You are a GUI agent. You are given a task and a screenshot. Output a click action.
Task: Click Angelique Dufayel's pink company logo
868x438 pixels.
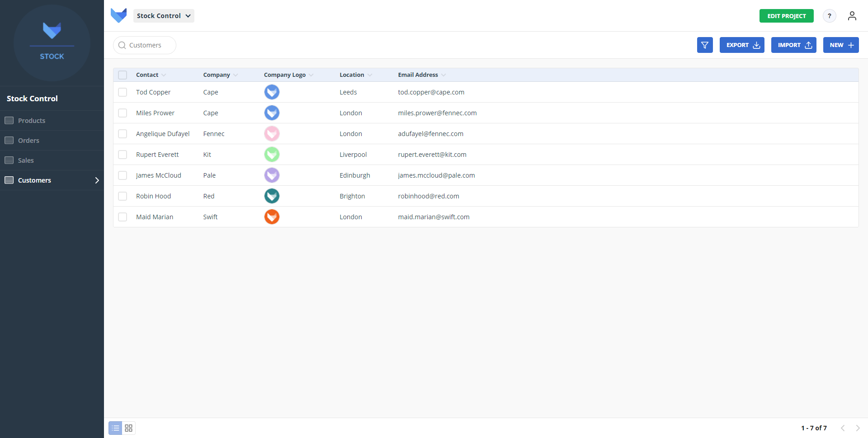272,134
